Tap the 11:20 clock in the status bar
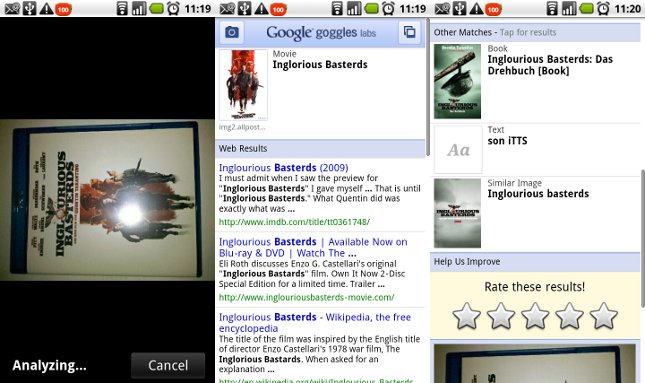 [628, 8]
